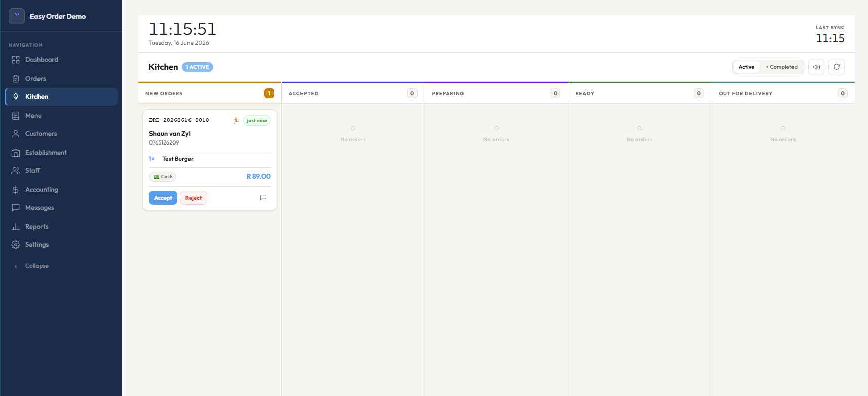This screenshot has width=868, height=396.
Task: Accept order ORD-20260616-0018
Action: point(163,198)
